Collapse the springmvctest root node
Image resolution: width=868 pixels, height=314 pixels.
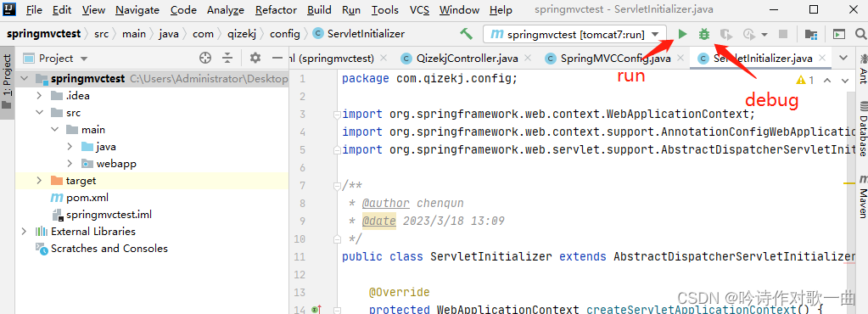[24, 79]
